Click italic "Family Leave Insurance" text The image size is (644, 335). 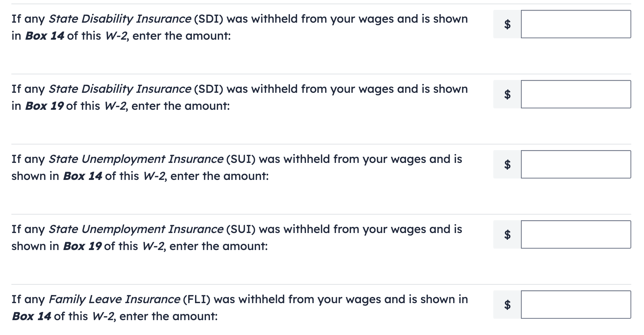tap(114, 300)
